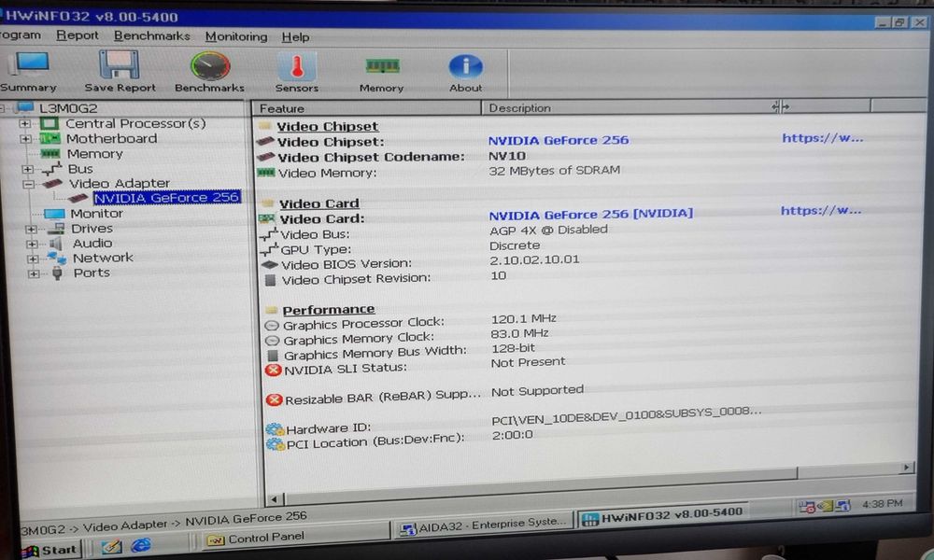Click the Graphics Memory Clock icon
The height and width of the screenshot is (560, 934).
[x=272, y=341]
